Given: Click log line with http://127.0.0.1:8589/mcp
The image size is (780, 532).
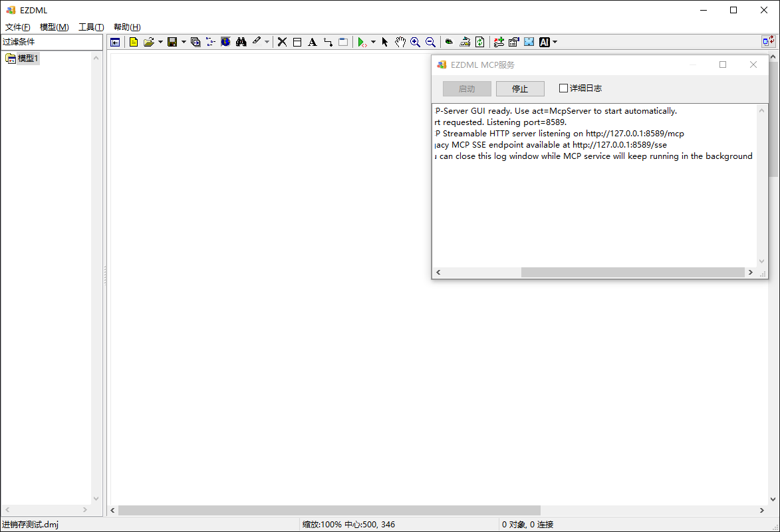Looking at the screenshot, I should (x=559, y=134).
